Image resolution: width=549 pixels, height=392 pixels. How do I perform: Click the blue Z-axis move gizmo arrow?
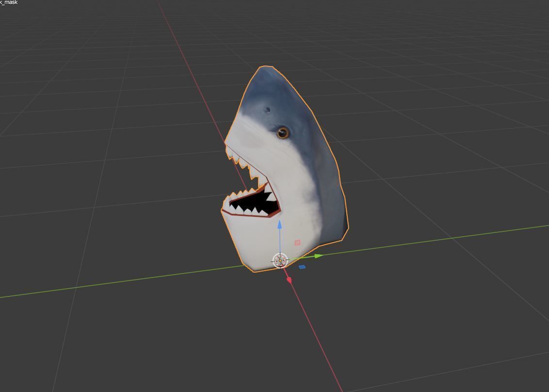click(279, 225)
